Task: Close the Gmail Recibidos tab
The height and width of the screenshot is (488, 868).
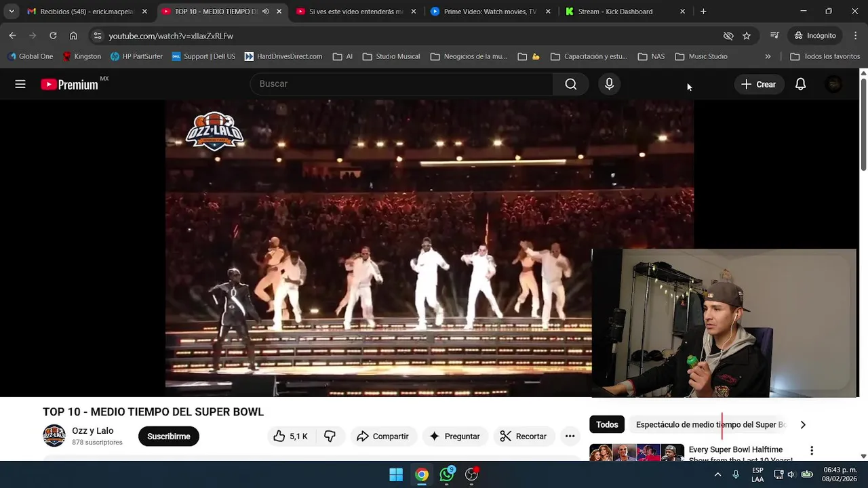Action: coord(144,12)
